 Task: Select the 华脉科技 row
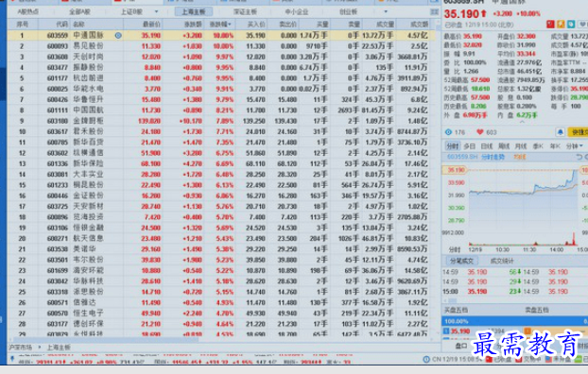(x=221, y=281)
